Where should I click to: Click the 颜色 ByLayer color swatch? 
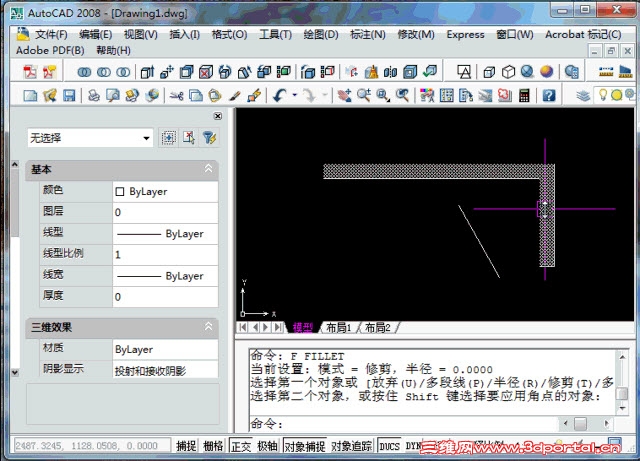pos(120,192)
